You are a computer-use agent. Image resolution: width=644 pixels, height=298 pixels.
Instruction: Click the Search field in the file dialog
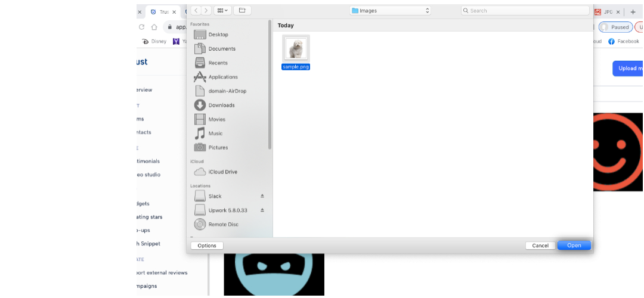[x=525, y=11]
